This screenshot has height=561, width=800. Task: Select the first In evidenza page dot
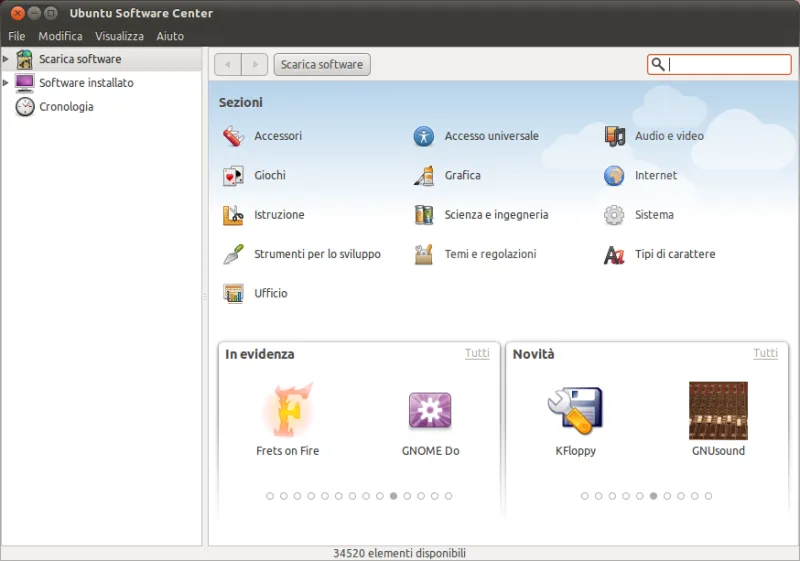click(x=270, y=496)
